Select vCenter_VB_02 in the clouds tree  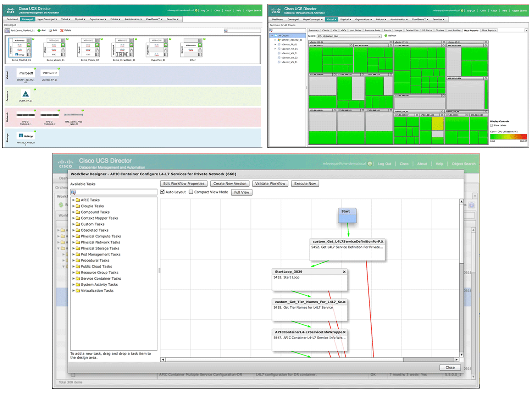pos(289,57)
